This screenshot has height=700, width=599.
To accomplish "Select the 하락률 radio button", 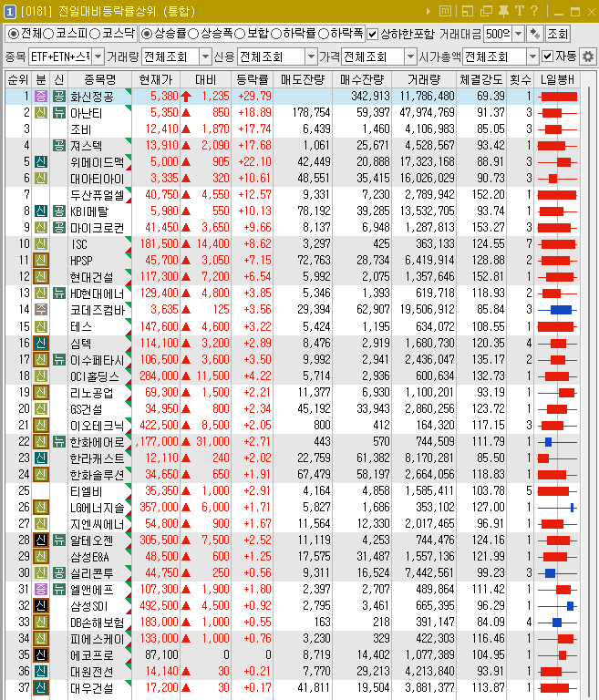I will [x=276, y=34].
